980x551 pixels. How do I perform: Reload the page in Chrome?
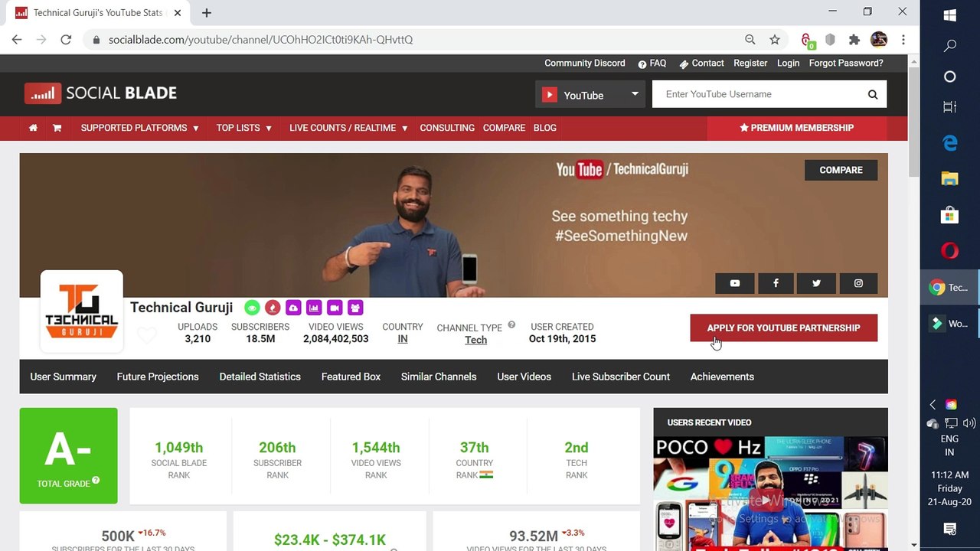tap(66, 40)
